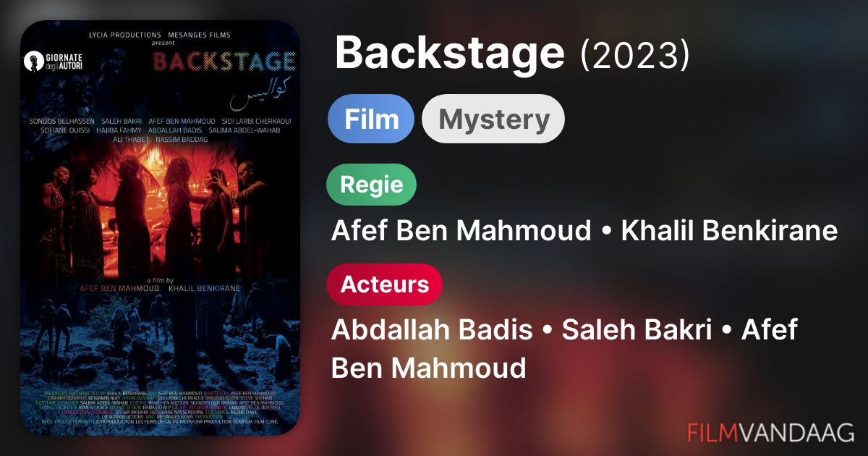This screenshot has height=456, width=868.
Task: Click the Lycia Productions text on poster
Action: click(125, 34)
